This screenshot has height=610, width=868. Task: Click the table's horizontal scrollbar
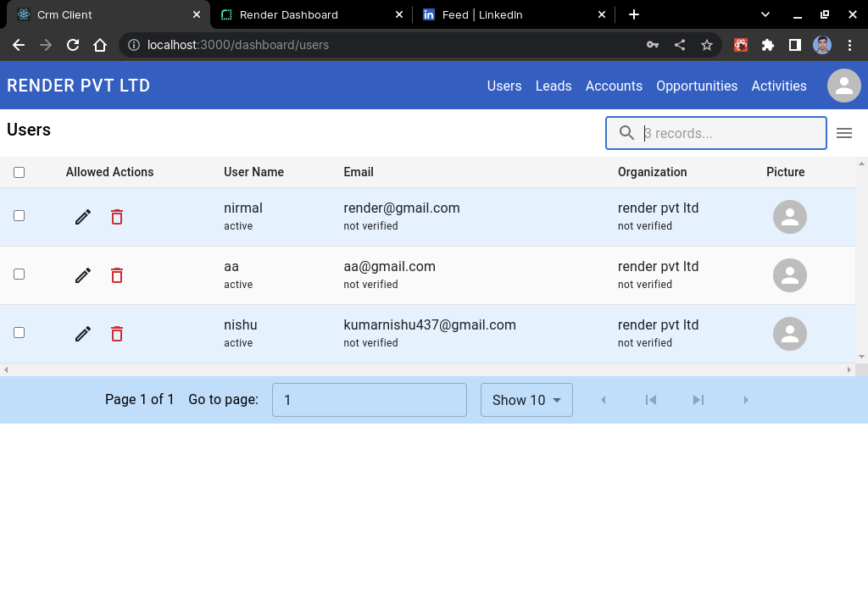click(427, 369)
